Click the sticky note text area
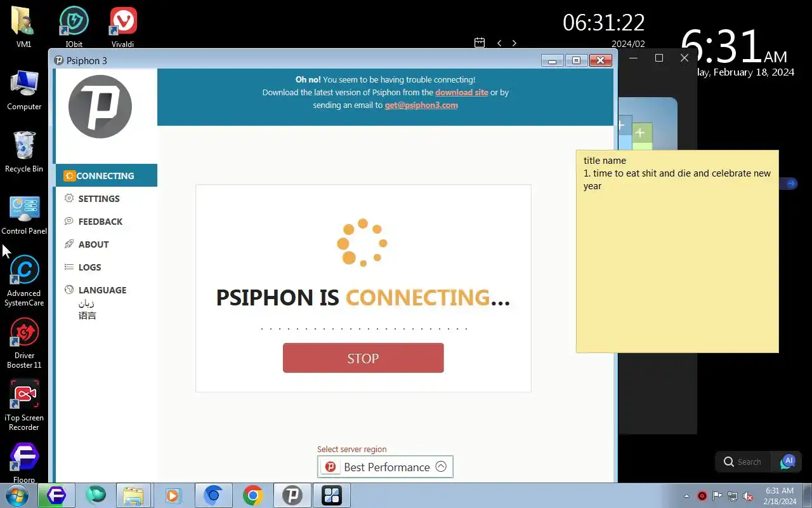The image size is (812, 508). 677,251
